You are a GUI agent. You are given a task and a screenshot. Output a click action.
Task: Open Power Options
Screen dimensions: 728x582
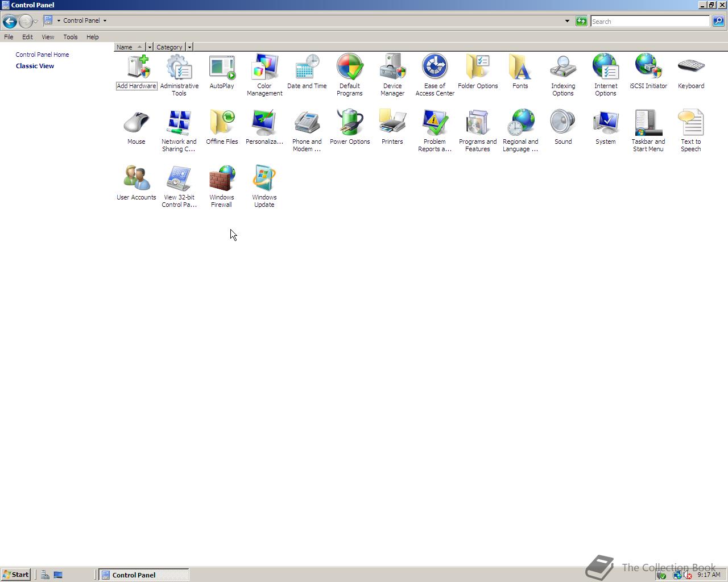click(x=350, y=128)
